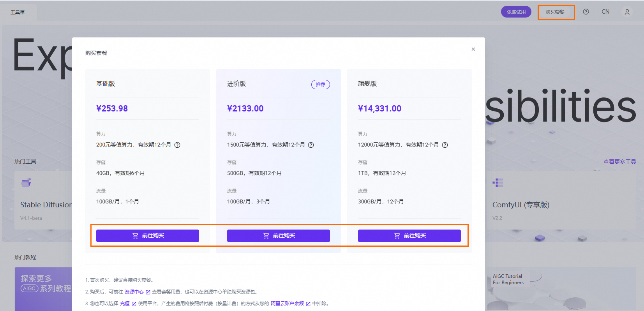Click the 推荐 badge on 进阶版
Image resolution: width=644 pixels, height=311 pixels.
[321, 85]
